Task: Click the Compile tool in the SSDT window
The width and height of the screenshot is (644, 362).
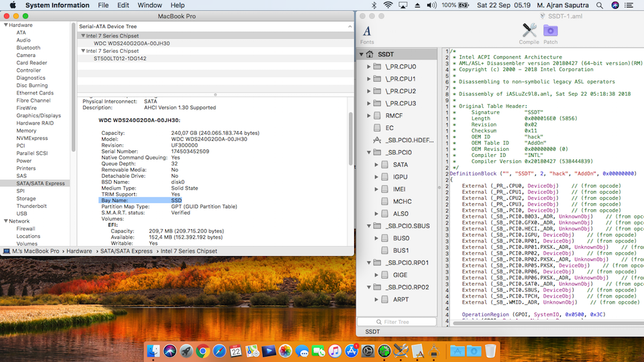Action: tap(529, 34)
